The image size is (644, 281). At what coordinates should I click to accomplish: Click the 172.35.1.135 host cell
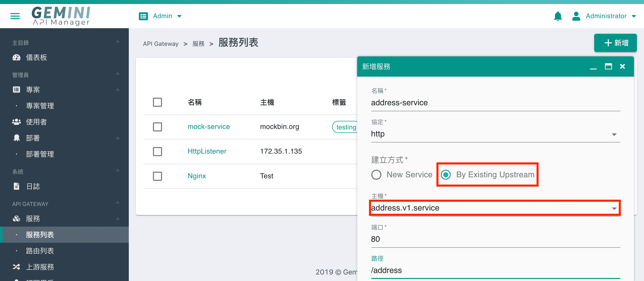[x=281, y=151]
